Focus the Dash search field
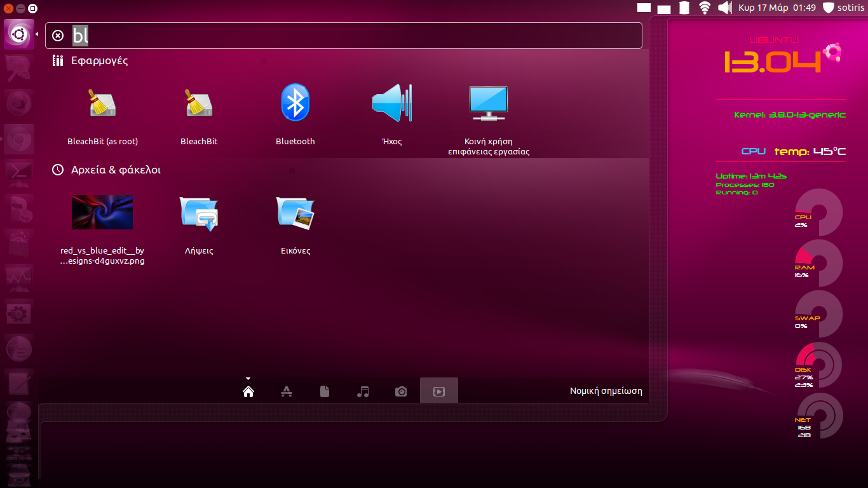Viewport: 868px width, 488px height. coord(356,36)
